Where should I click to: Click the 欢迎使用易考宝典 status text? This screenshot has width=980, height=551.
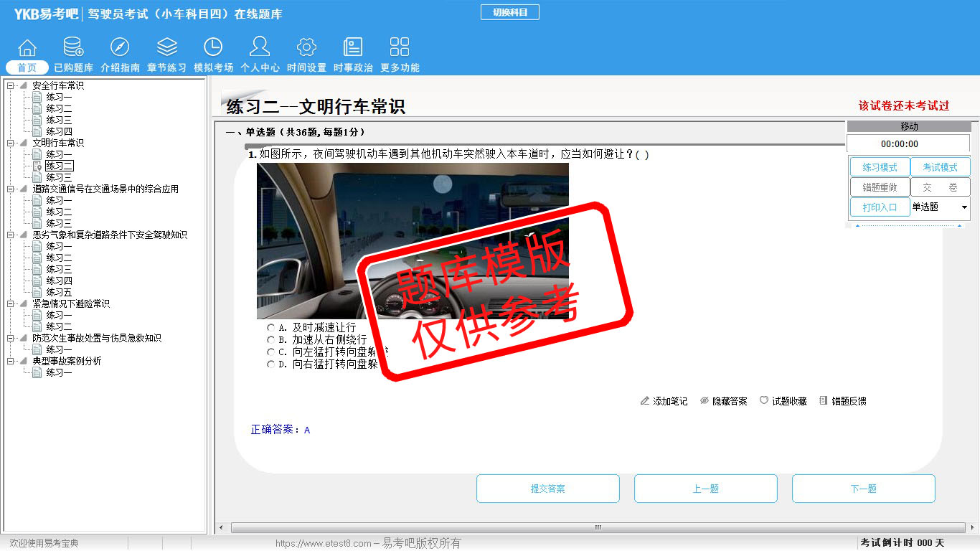click(x=44, y=544)
